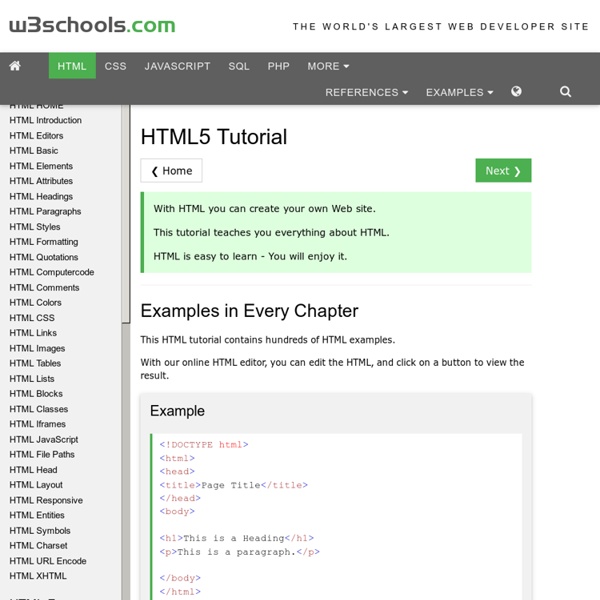
Task: Open HTML Elements in sidebar
Action: coord(41,166)
